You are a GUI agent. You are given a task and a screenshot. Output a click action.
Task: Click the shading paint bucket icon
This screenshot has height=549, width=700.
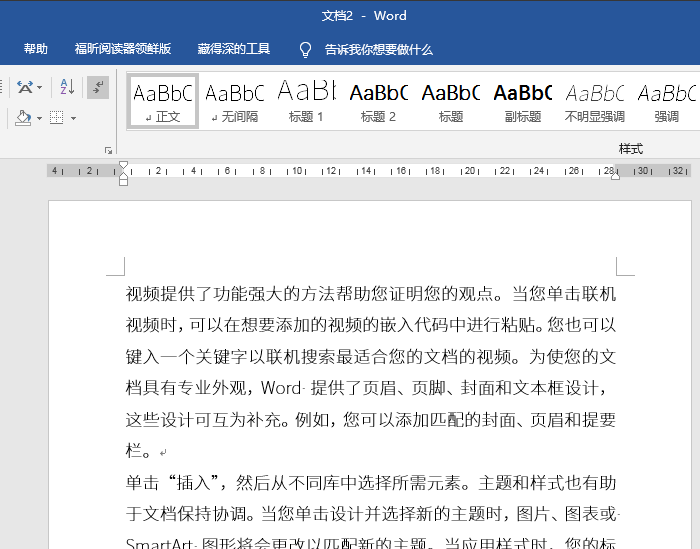pos(24,118)
